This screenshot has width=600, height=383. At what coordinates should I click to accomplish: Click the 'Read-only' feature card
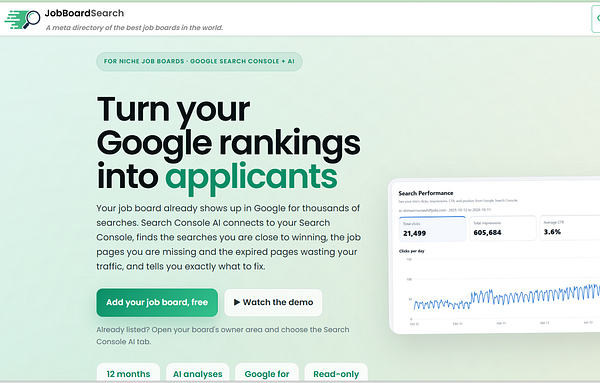click(336, 373)
